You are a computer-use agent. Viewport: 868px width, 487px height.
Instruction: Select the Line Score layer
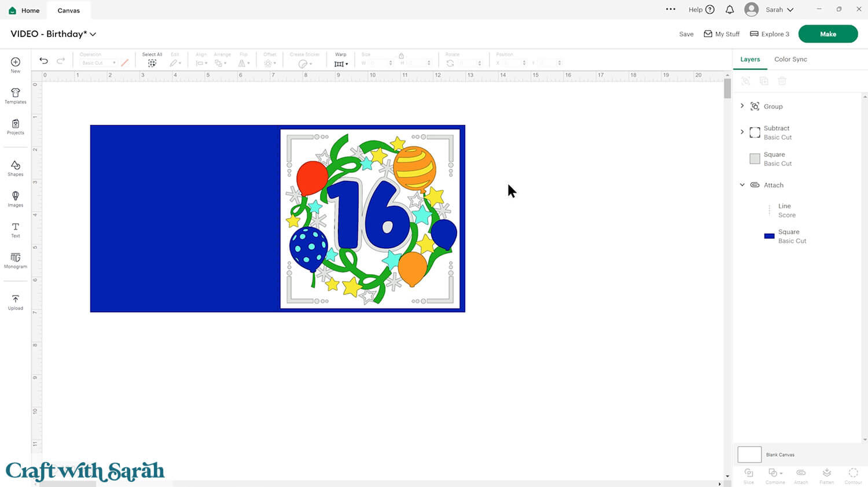tap(786, 211)
